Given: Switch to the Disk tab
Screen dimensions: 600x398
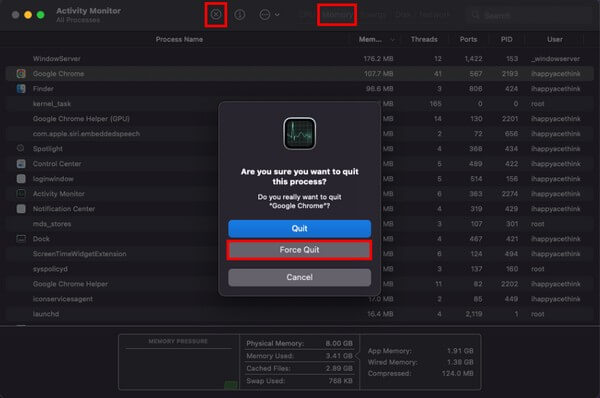Looking at the screenshot, I should (x=403, y=15).
